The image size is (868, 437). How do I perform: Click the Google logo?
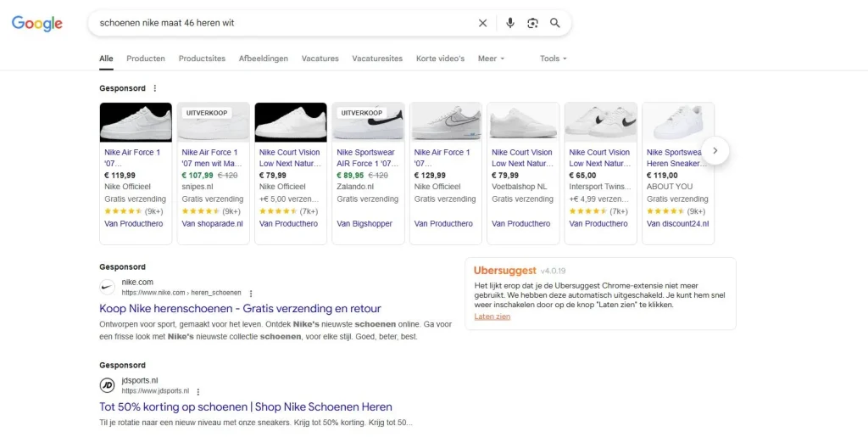point(37,23)
